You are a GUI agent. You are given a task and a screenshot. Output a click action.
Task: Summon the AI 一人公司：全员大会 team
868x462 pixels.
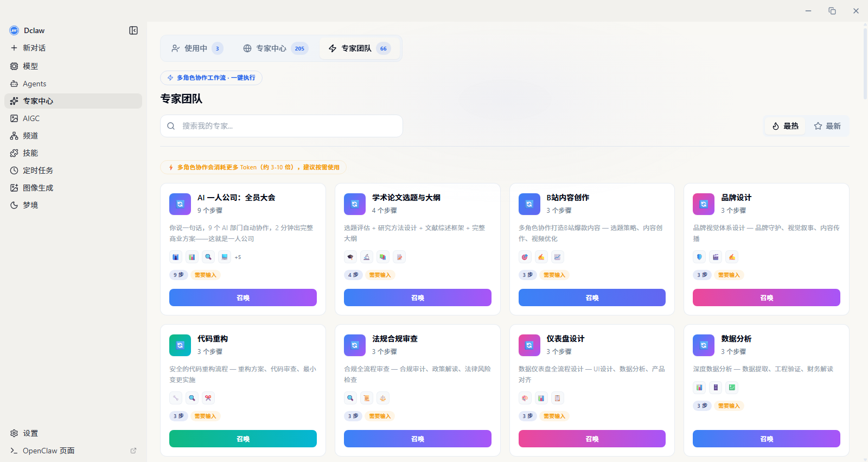pos(243,298)
